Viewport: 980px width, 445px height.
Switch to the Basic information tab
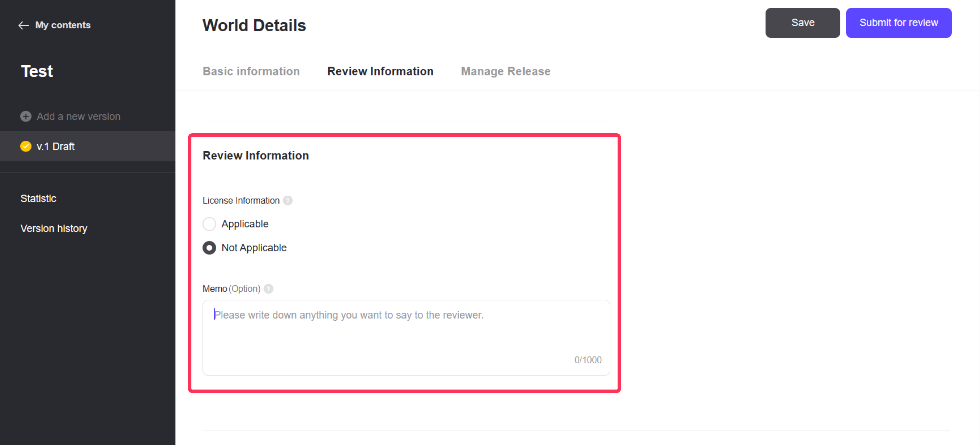(x=251, y=71)
